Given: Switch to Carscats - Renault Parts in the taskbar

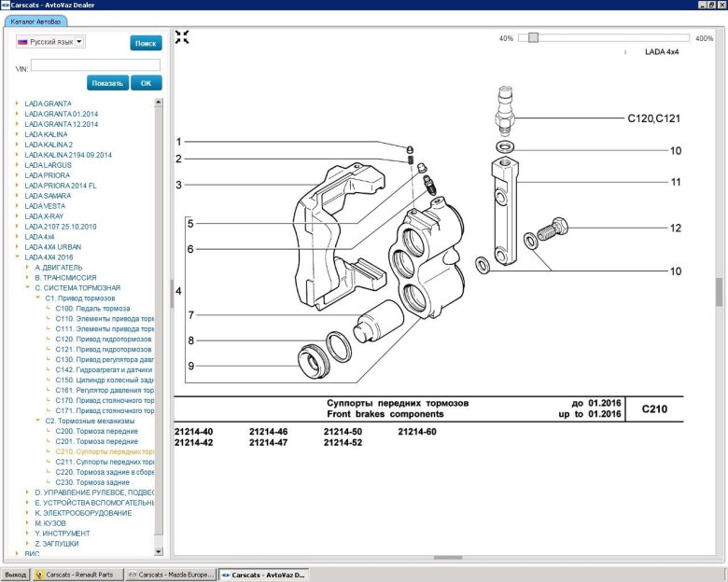Looking at the screenshot, I should [77, 575].
